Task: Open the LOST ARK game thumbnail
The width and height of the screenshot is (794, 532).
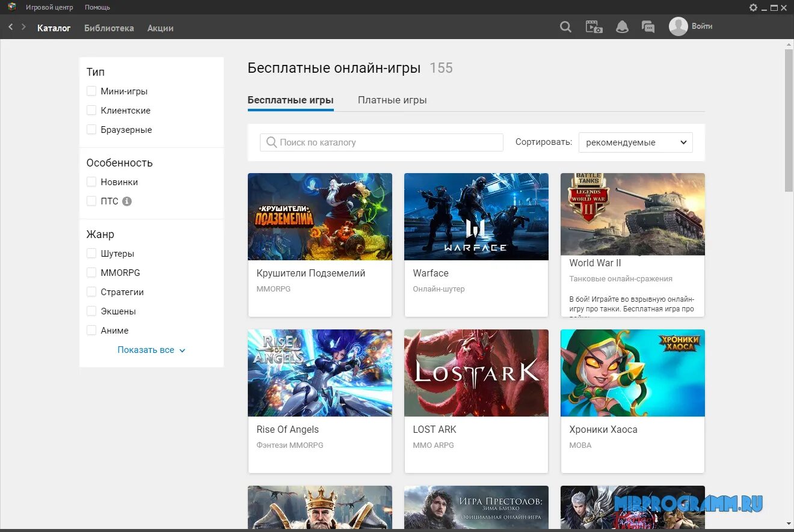Action: tap(476, 373)
